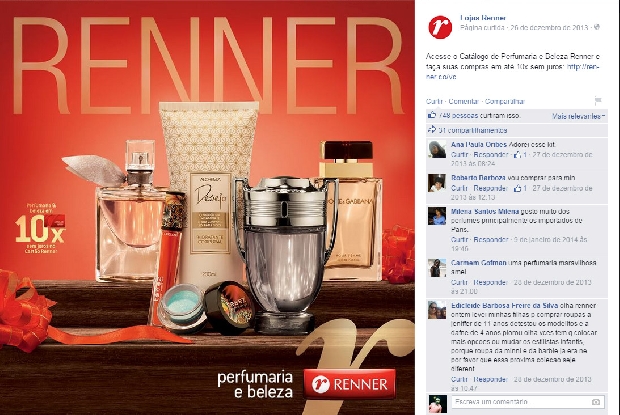The height and width of the screenshot is (415, 620).
Task: Open the Lojas Renner page name link
Action: tap(483, 18)
